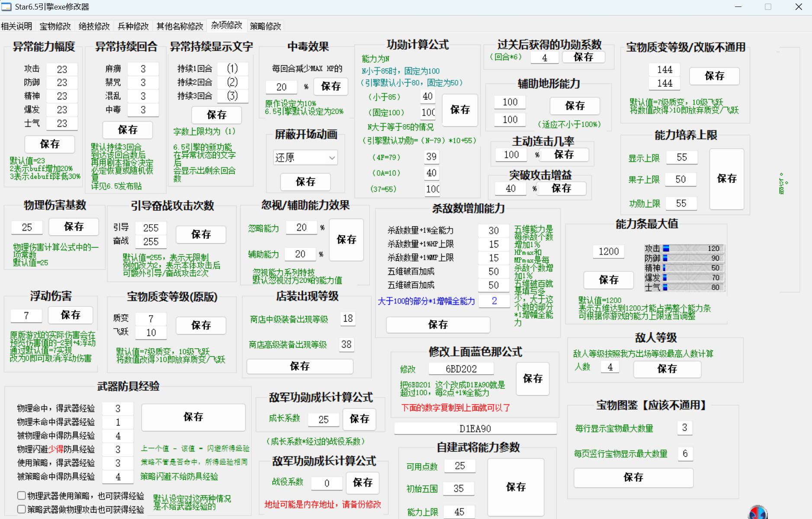Click 保存 under 异常持续回合
Viewport: 812px width, 519px height.
(128, 129)
